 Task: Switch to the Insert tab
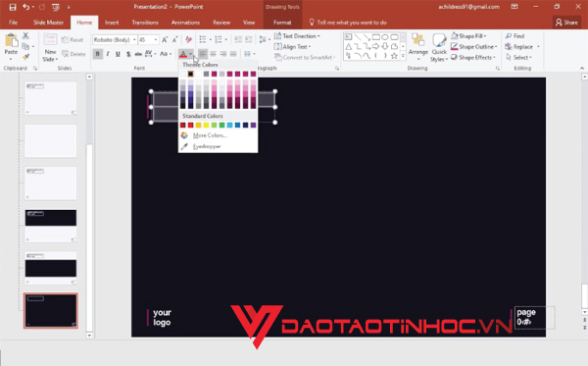[112, 23]
